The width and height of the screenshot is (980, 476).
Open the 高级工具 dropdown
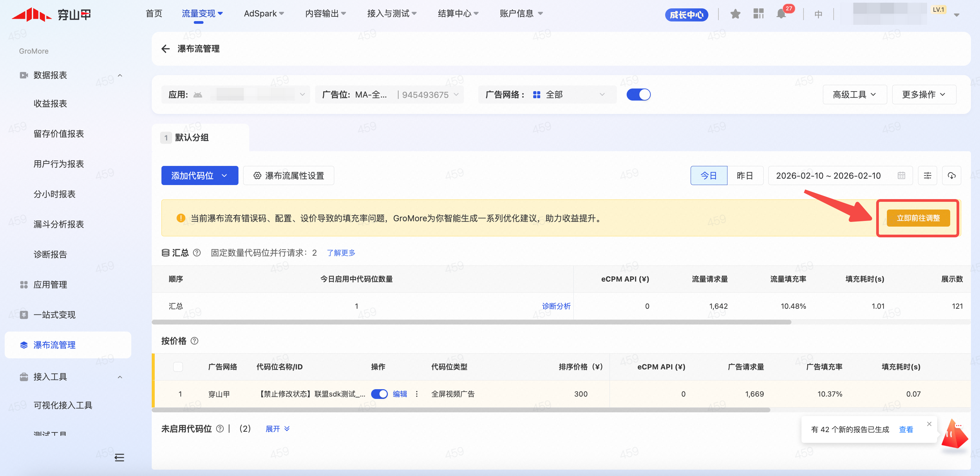pos(854,95)
